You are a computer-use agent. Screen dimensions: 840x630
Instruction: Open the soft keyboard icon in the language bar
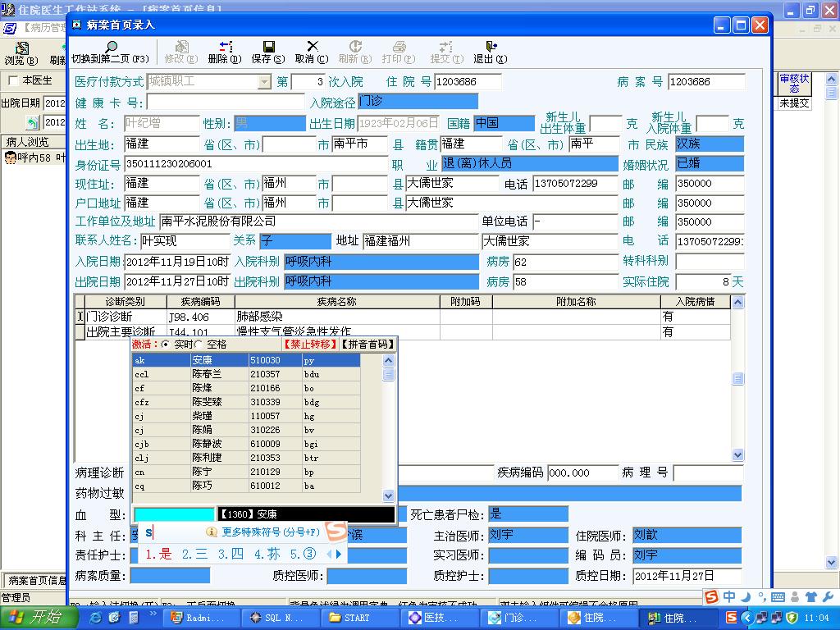click(778, 597)
